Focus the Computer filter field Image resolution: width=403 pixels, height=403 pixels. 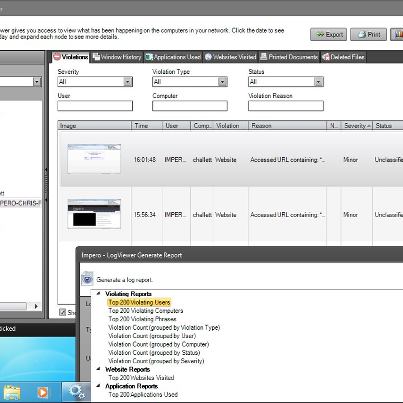click(190, 106)
